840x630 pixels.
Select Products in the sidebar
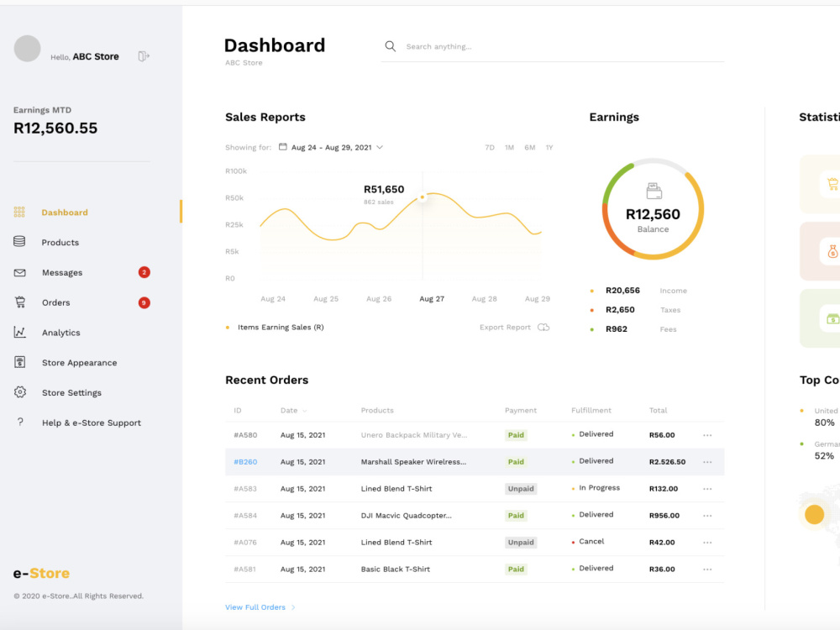click(59, 242)
